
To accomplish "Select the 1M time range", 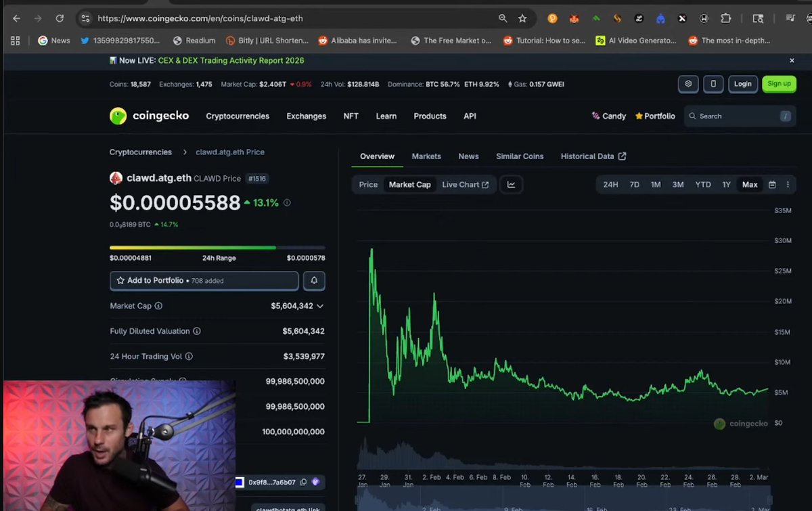I will point(656,185).
